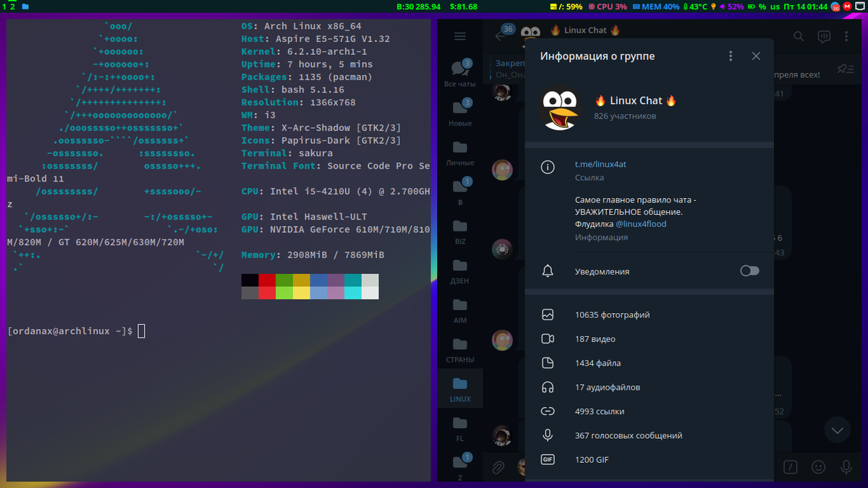Focus the terminal prompt ordanax@archlinux cursor
868x488 pixels.
pyautogui.click(x=141, y=331)
